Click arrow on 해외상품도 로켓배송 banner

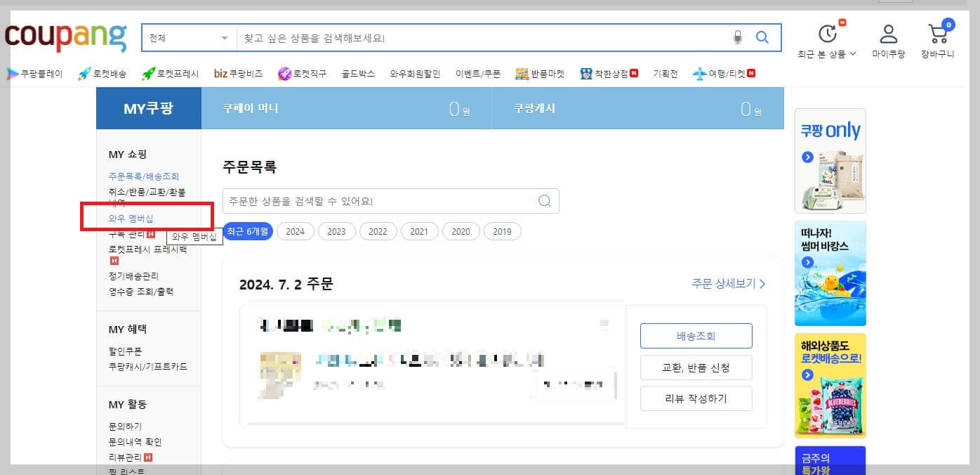point(807,375)
